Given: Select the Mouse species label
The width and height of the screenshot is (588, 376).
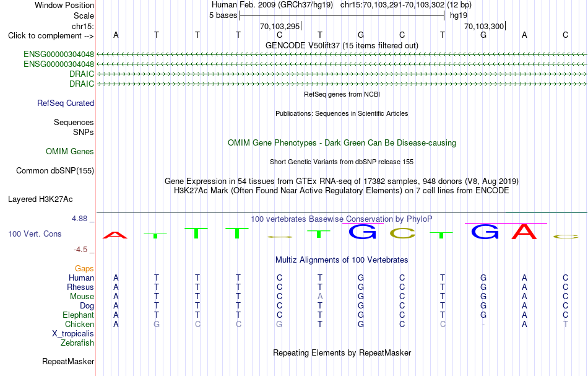Looking at the screenshot, I should pos(82,297).
